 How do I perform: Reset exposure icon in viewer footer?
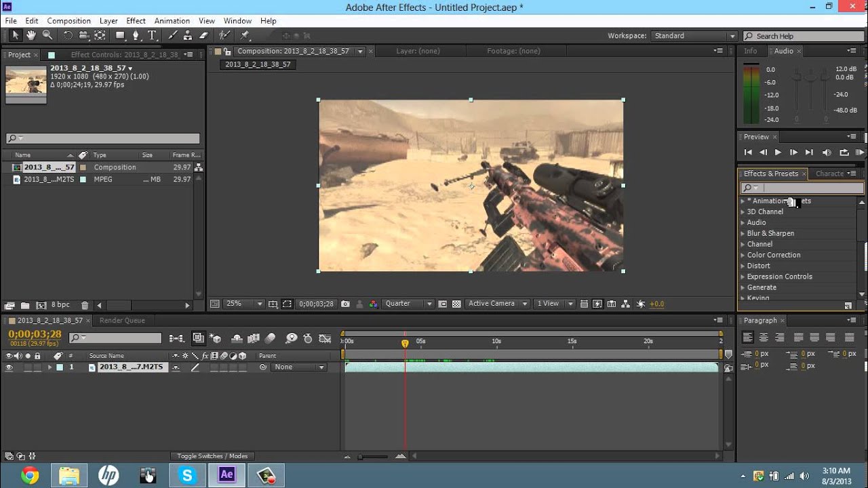(639, 304)
